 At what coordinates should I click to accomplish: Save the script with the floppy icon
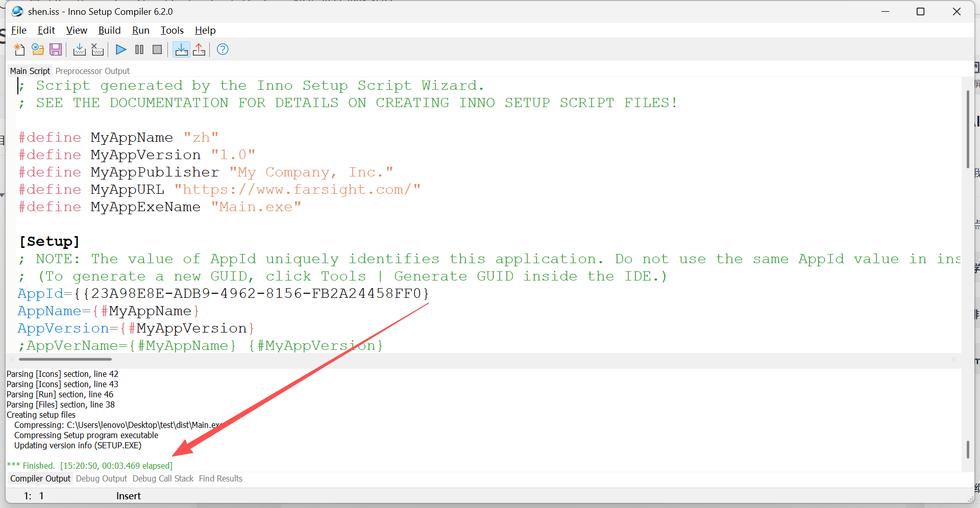56,49
